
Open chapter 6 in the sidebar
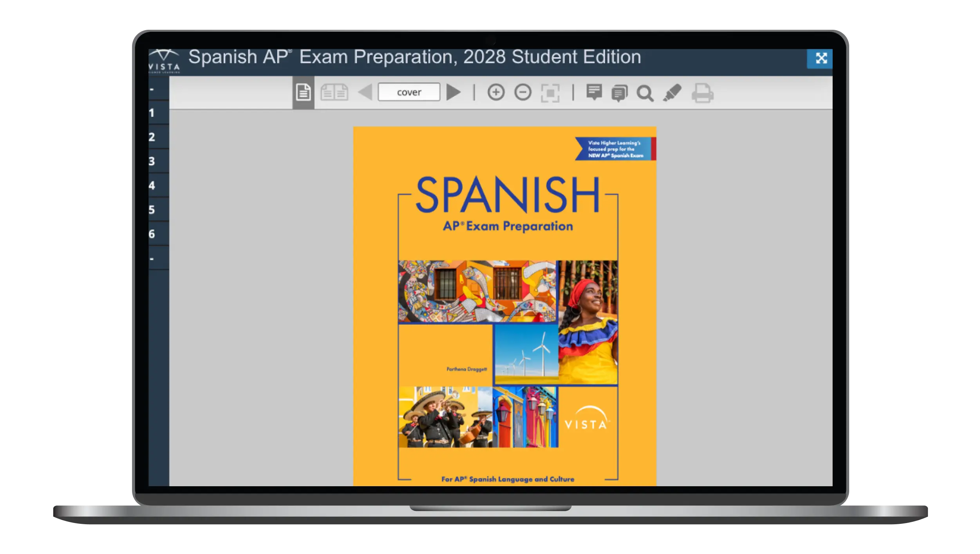point(159,234)
